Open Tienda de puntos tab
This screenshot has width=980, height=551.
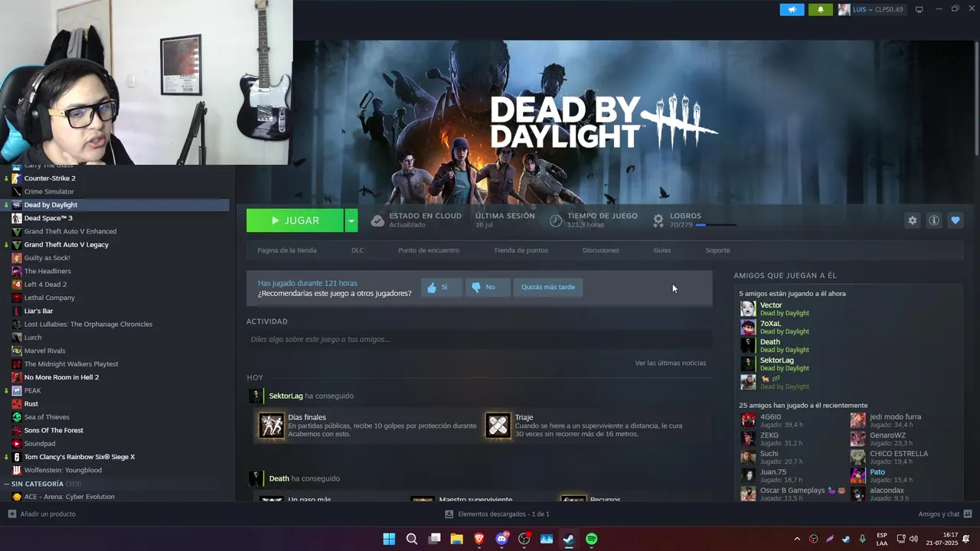(x=521, y=250)
